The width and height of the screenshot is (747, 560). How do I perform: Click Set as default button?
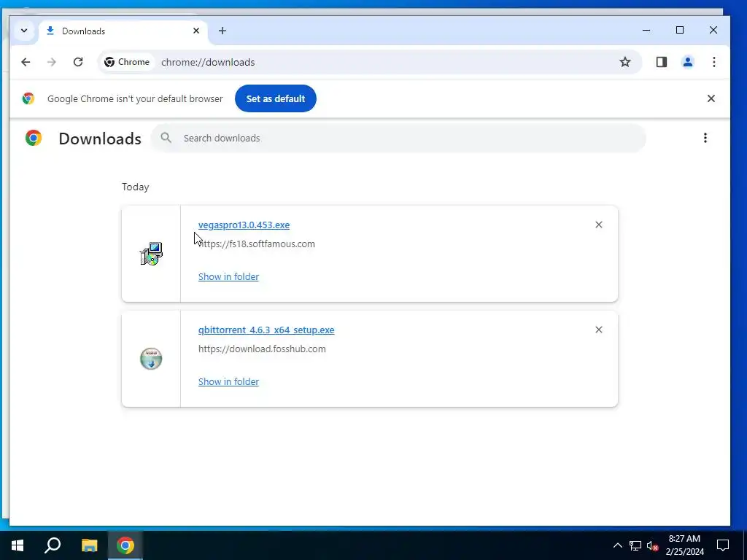(275, 98)
